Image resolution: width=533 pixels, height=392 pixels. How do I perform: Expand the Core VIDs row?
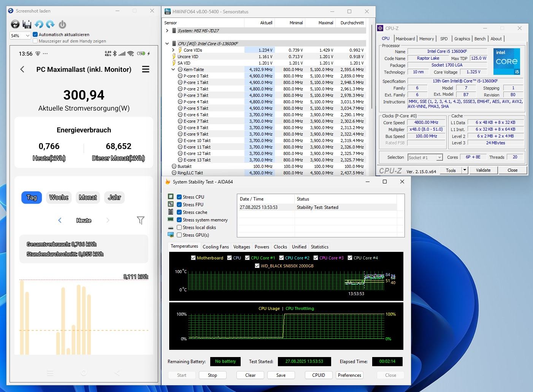174,50
